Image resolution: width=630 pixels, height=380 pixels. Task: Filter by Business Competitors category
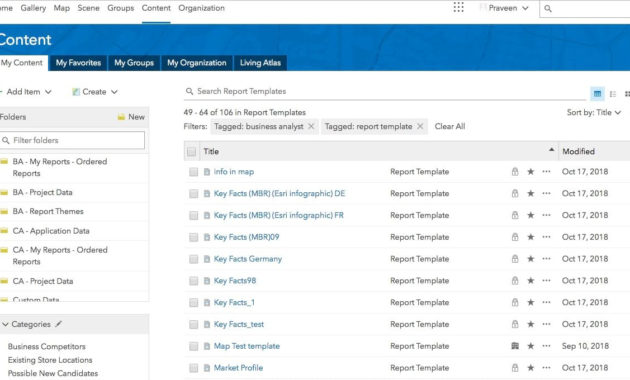(47, 346)
